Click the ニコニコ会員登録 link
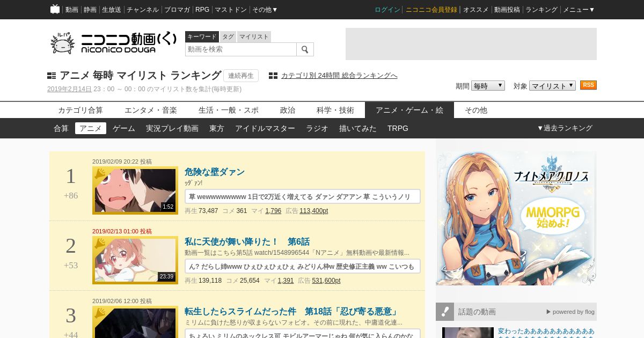This screenshot has height=338, width=644. (431, 10)
